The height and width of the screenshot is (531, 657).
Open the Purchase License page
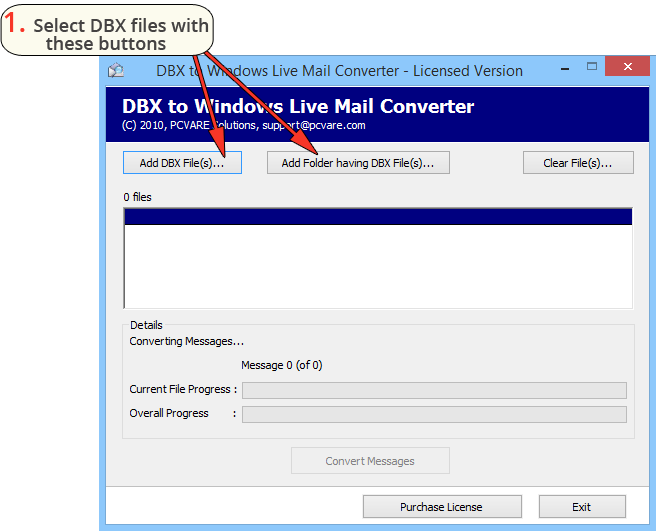[442, 507]
